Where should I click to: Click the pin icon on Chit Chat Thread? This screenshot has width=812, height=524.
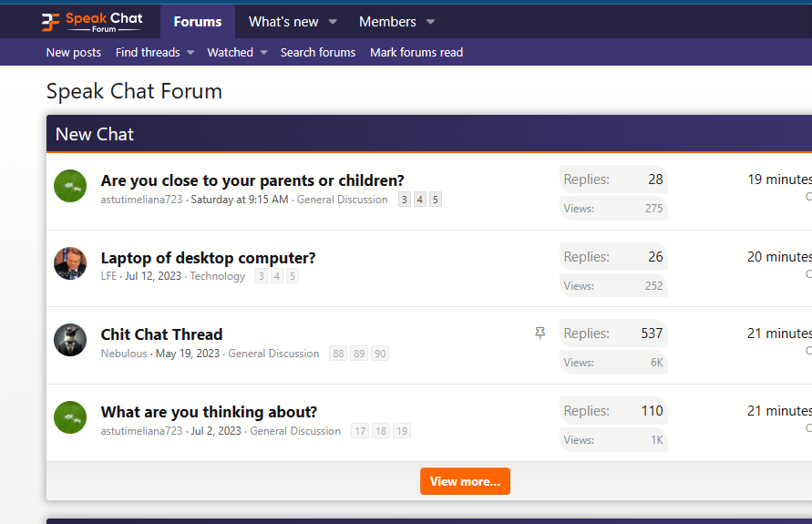pos(540,333)
